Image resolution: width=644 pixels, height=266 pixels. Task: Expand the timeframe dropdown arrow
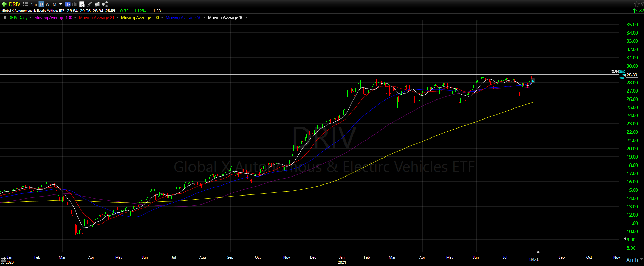pos(61,4)
